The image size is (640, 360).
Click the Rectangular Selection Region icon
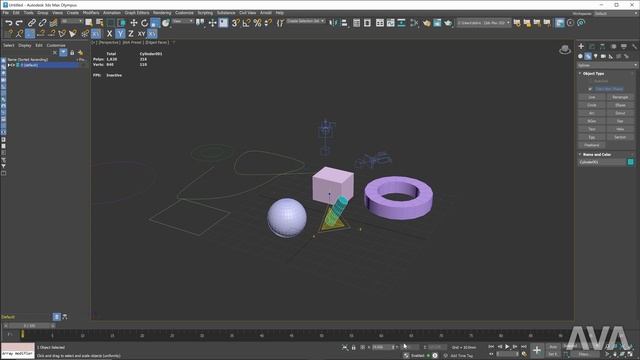pyautogui.click(x=111, y=23)
